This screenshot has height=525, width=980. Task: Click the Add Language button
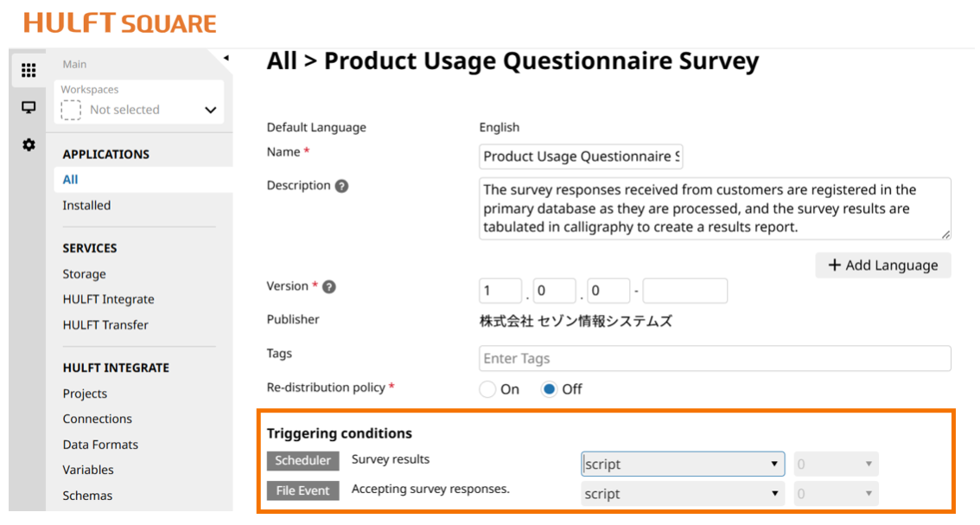point(882,266)
